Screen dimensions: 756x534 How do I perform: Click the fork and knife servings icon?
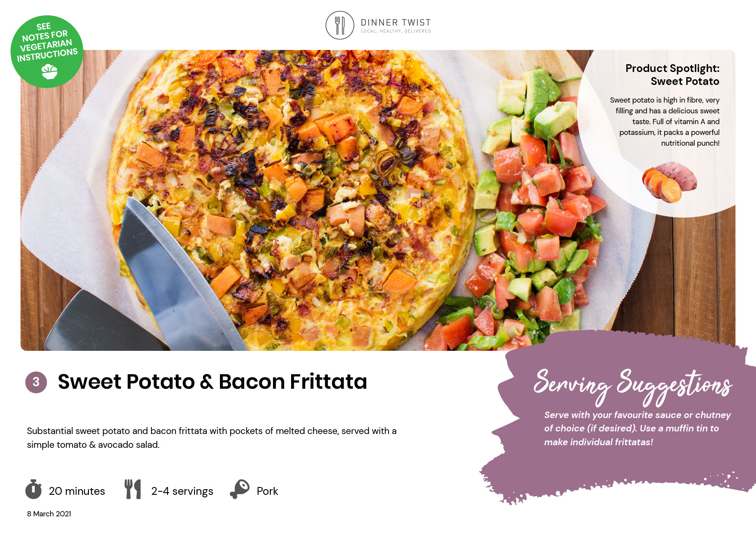(133, 489)
